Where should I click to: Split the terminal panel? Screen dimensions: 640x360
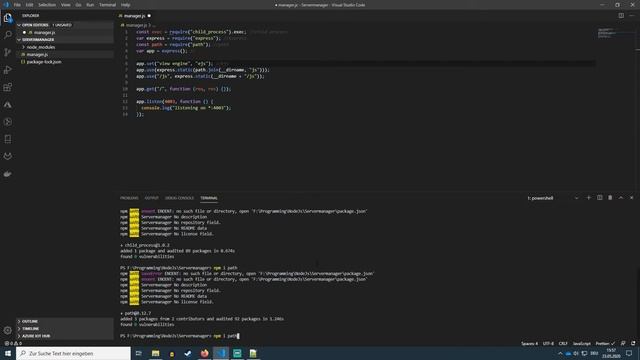tap(600, 198)
